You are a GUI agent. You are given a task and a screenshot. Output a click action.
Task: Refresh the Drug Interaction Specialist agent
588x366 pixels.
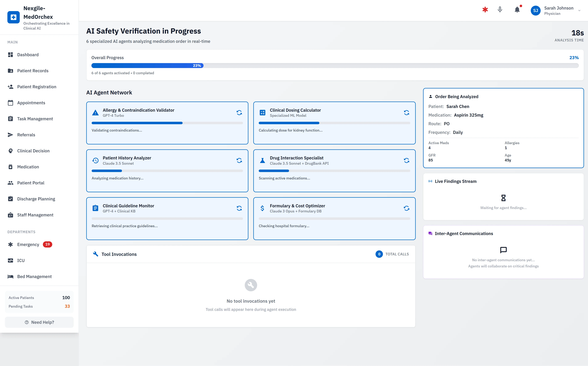[x=406, y=160]
